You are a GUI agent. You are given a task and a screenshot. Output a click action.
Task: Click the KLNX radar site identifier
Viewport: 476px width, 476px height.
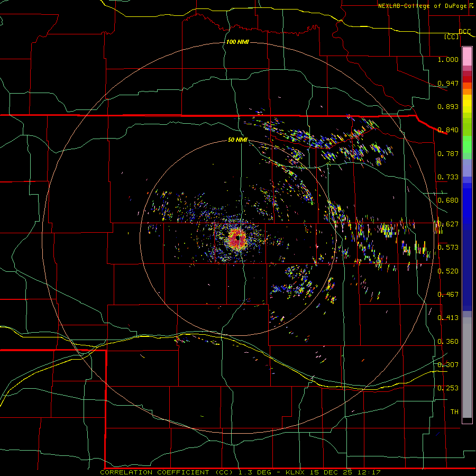295,472
